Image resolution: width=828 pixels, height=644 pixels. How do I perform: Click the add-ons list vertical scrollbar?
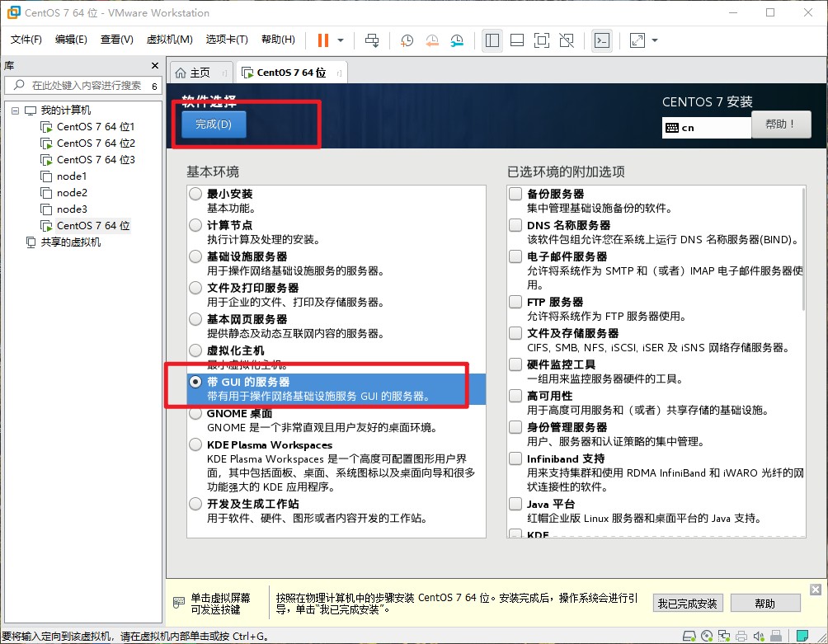click(803, 249)
